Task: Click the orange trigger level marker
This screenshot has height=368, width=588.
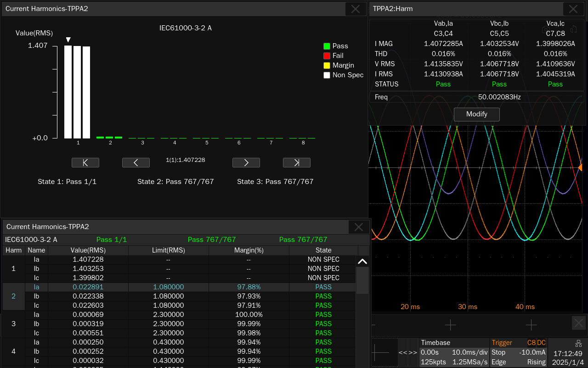Action: (580, 167)
